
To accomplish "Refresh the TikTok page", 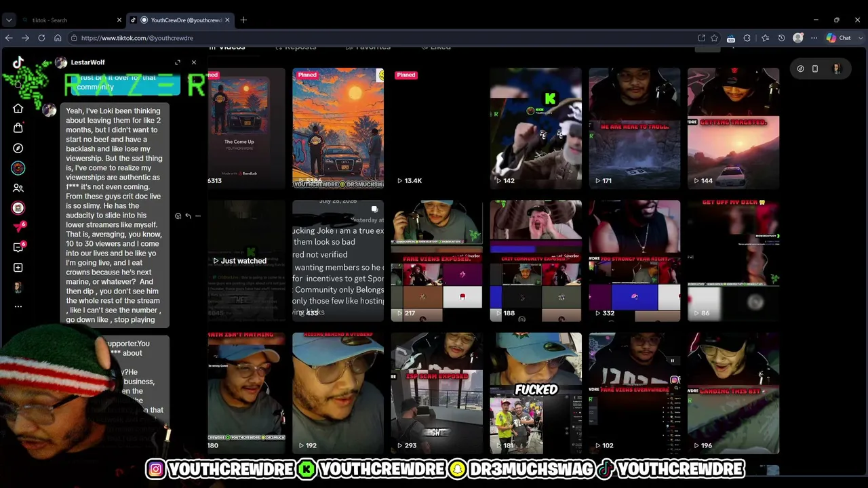I will click(41, 38).
